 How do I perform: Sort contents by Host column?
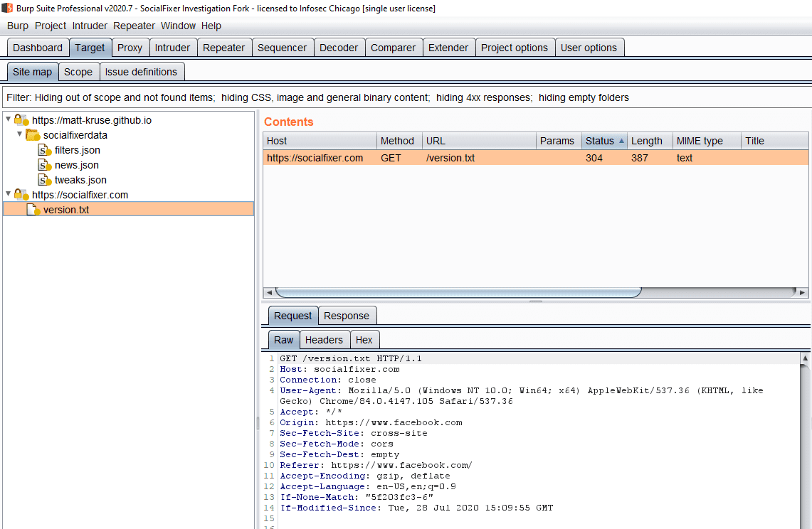click(x=320, y=141)
